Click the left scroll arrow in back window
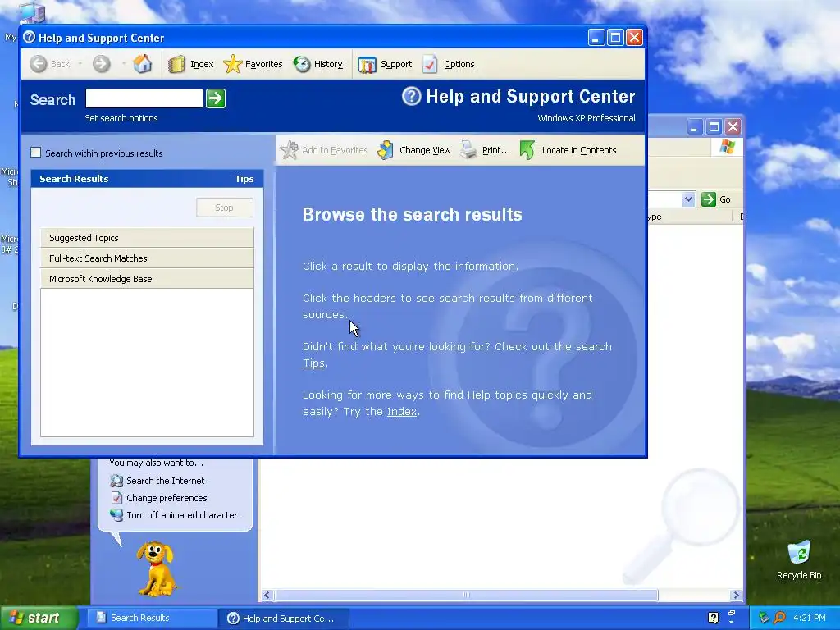Image resolution: width=840 pixels, height=630 pixels. click(x=267, y=596)
